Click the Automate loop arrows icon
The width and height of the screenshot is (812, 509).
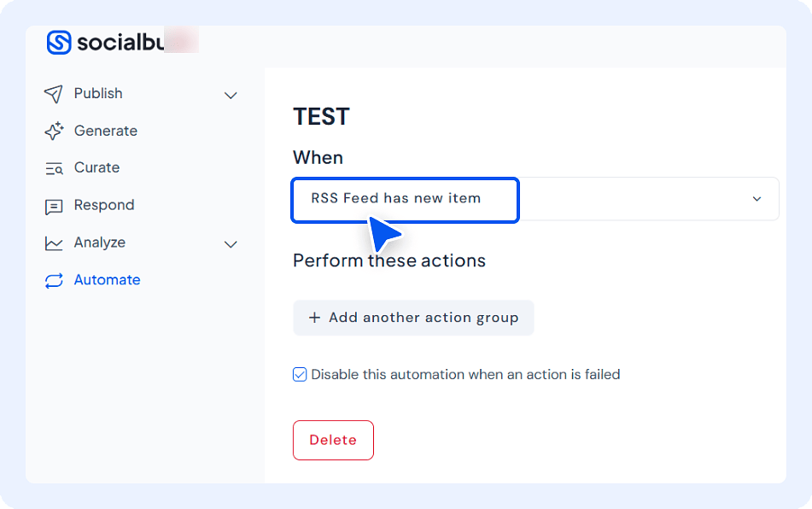pyautogui.click(x=54, y=281)
